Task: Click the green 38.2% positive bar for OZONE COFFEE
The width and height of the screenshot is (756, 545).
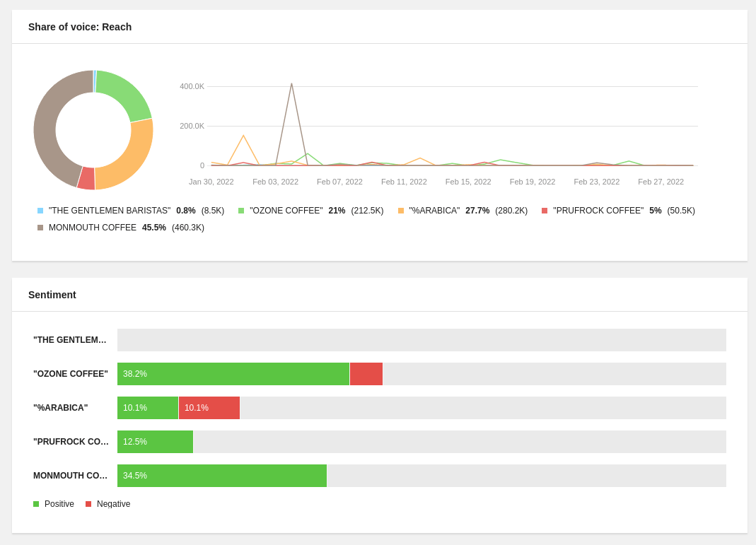Action: pyautogui.click(x=233, y=374)
